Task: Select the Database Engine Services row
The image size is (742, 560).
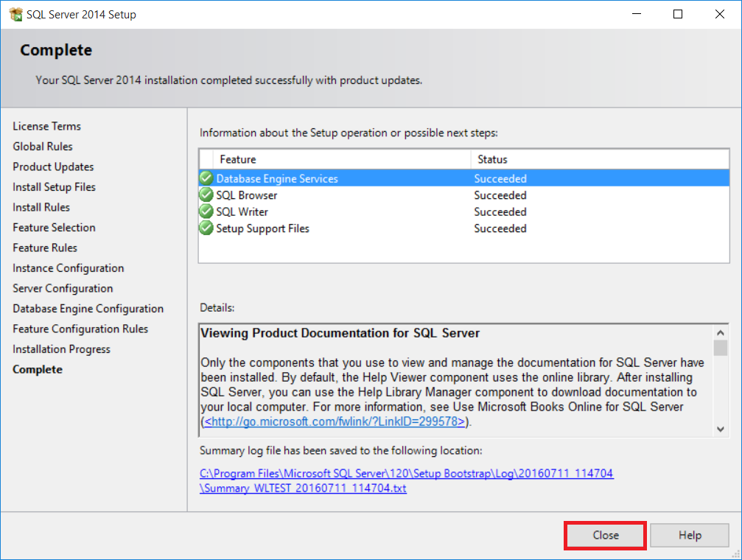Action: [463, 178]
